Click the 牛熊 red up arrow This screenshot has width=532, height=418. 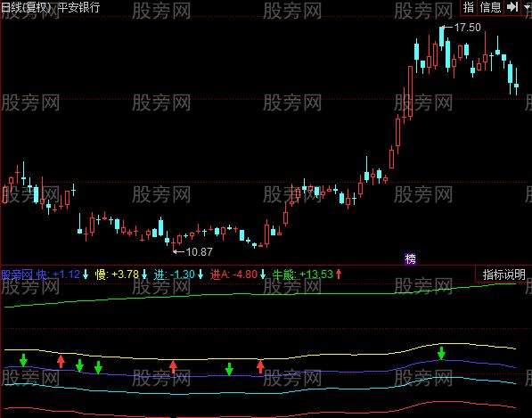(339, 274)
